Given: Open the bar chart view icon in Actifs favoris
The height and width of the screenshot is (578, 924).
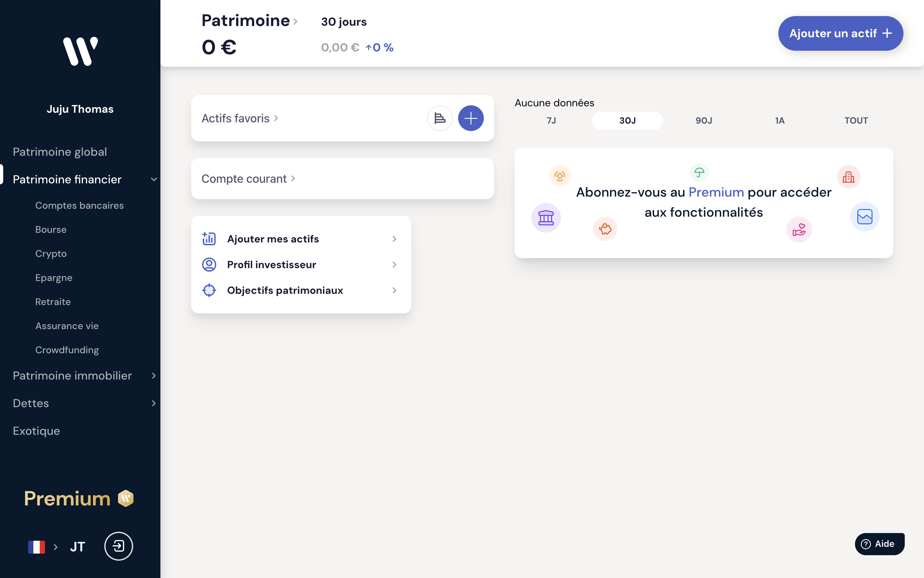Looking at the screenshot, I should coord(440,118).
